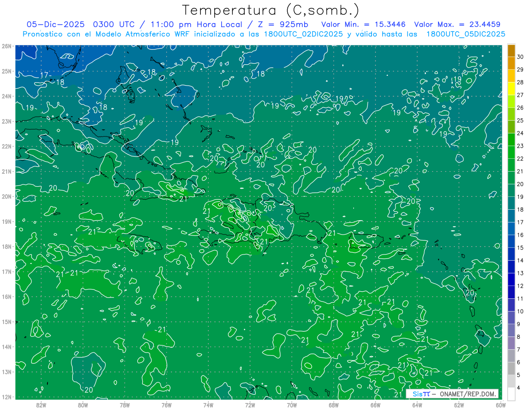Click the colorbar scale label '9'

pos(519,324)
